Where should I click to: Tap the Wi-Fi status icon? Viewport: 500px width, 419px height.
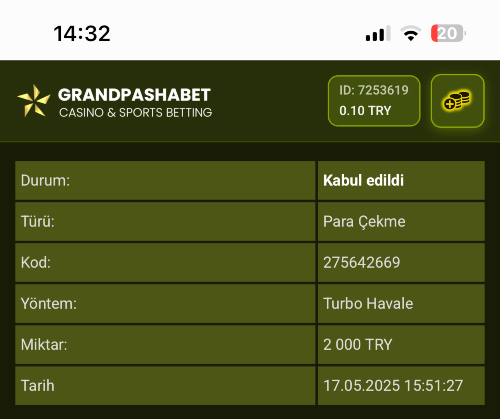[x=411, y=33]
